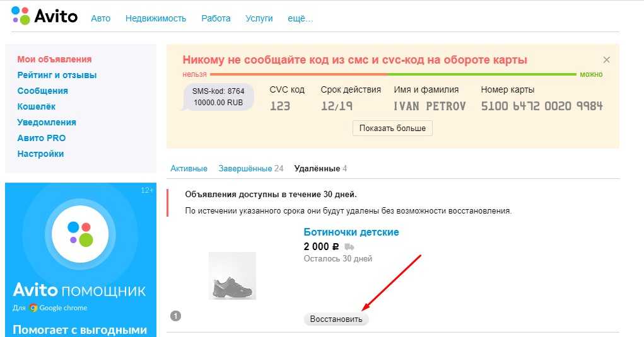Click the Avito logo in the header

44,16
